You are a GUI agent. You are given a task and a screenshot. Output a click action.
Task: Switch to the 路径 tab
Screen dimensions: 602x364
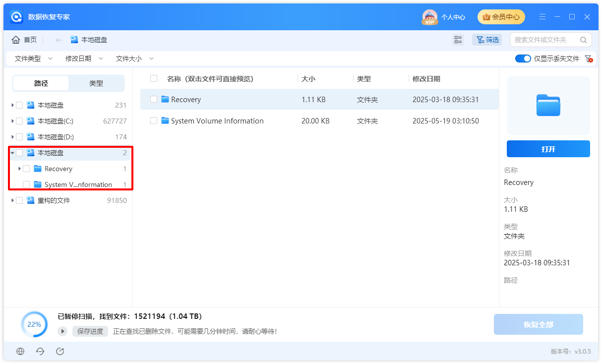tap(41, 83)
